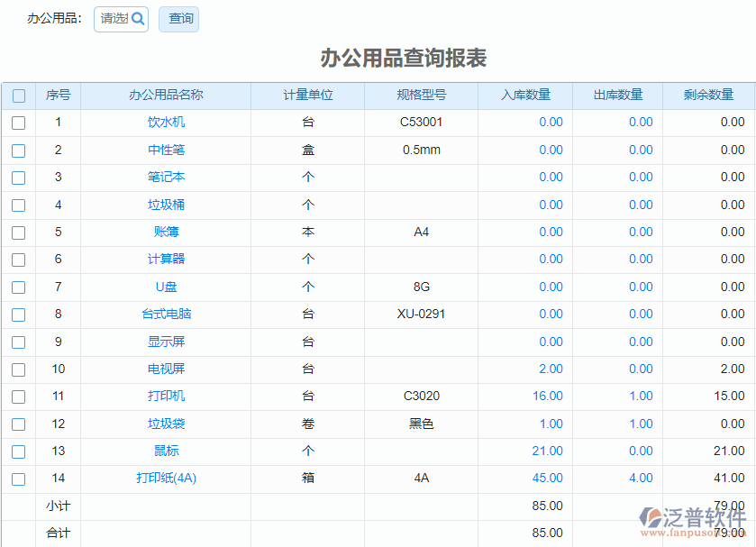Screen dimensions: 756x547
Task: Open the 鼠标 item details link
Action: pyautogui.click(x=166, y=451)
